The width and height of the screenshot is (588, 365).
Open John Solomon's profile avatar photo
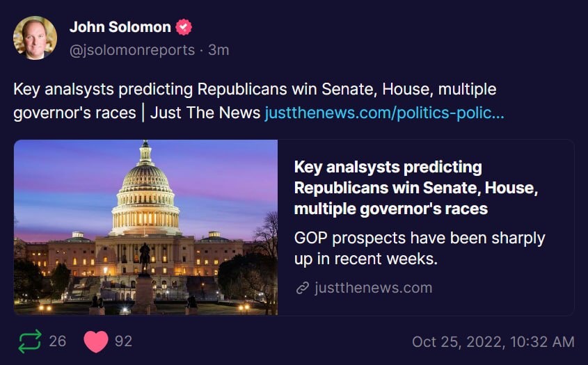35,38
